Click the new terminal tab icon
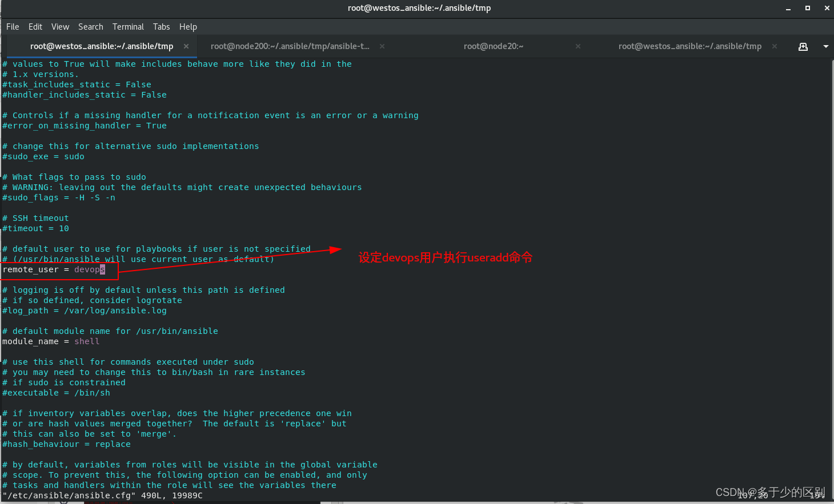 803,46
